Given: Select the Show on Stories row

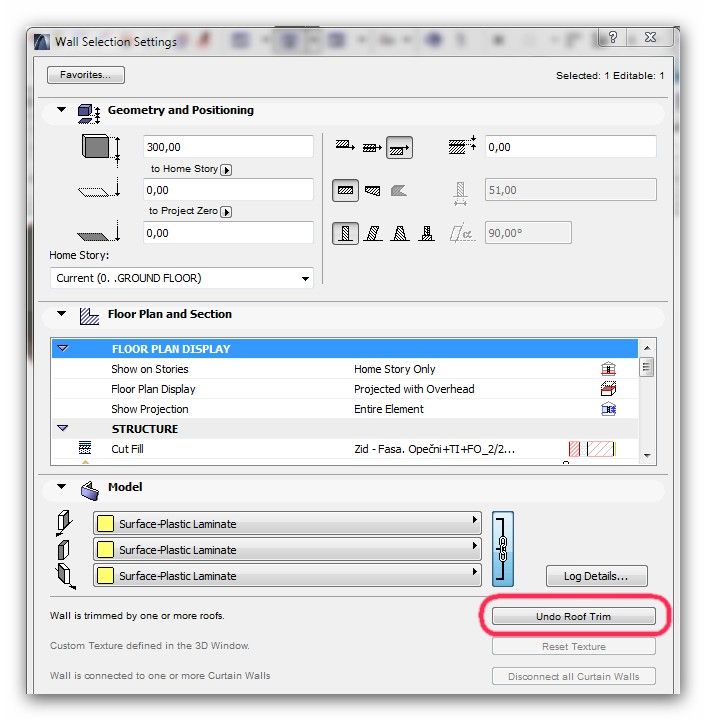Looking at the screenshot, I should coord(344,369).
